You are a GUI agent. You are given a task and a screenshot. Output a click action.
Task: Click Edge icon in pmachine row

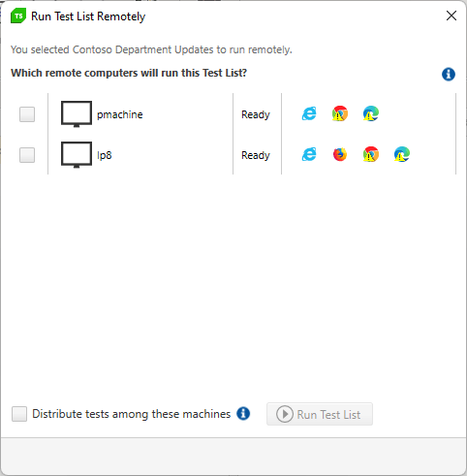pyautogui.click(x=371, y=113)
